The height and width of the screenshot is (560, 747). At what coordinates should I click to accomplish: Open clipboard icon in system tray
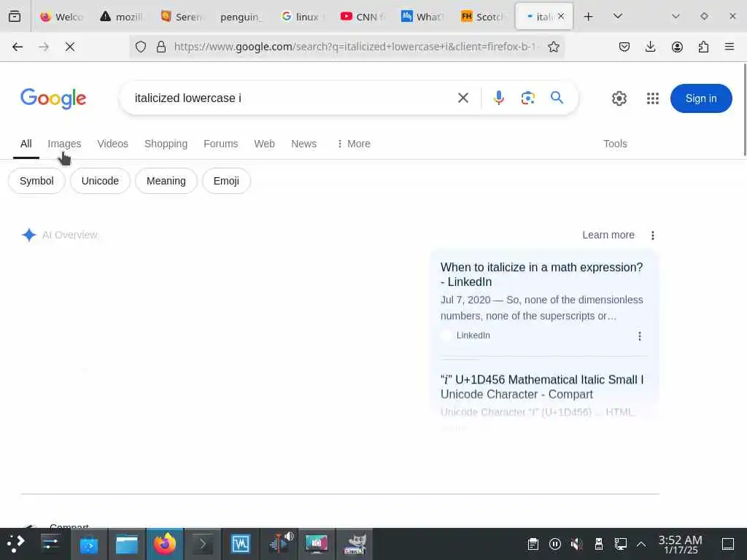[533, 544]
